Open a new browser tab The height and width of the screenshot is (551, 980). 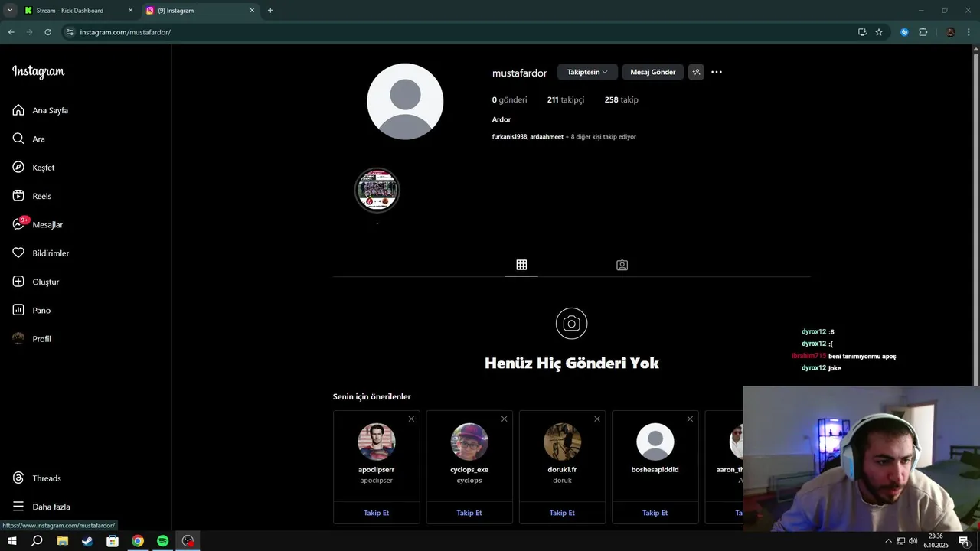[x=270, y=11]
